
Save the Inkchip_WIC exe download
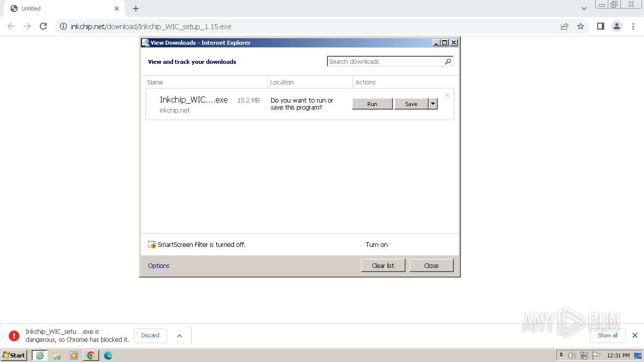tap(411, 104)
